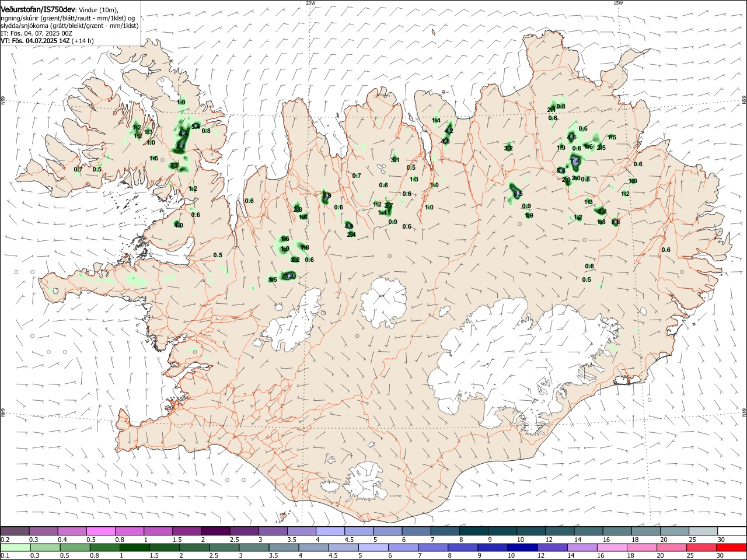Click the 2.2 precipitation value
The width and height of the screenshot is (747, 560).
(295, 260)
